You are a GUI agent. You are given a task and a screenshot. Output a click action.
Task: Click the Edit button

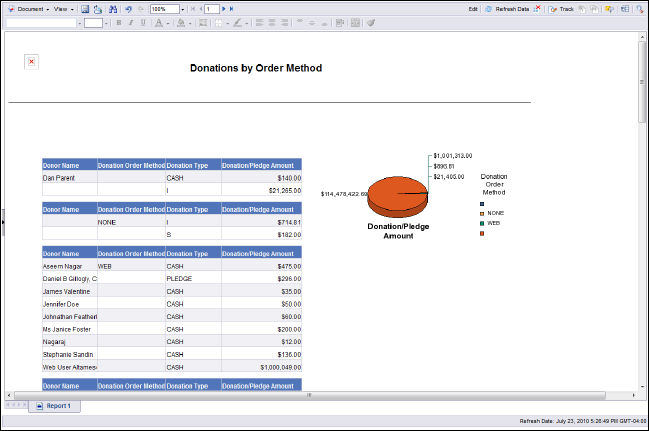point(473,8)
